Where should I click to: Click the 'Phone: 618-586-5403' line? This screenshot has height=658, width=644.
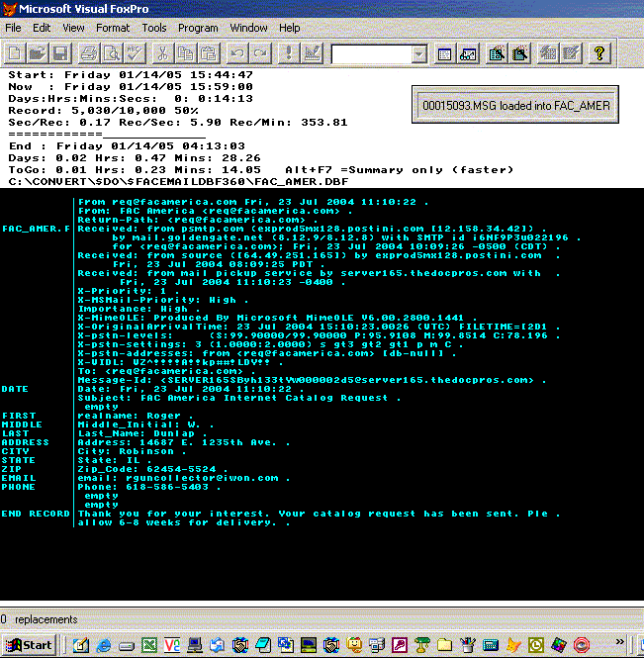pyautogui.click(x=149, y=487)
